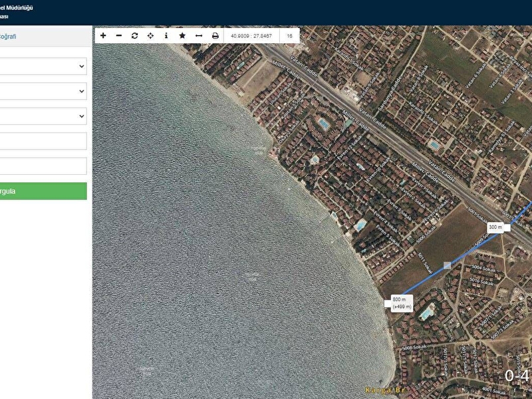Select the info query tool
This screenshot has width=532, height=399.
point(166,36)
